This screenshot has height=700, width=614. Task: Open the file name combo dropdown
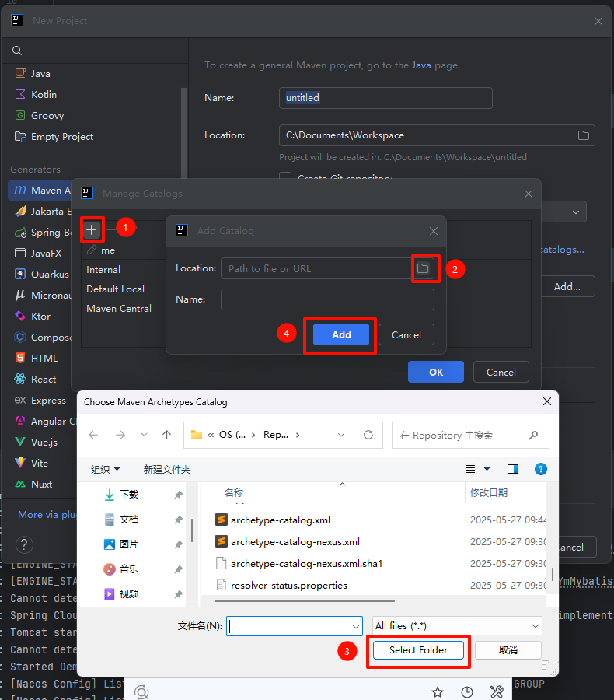pos(356,626)
